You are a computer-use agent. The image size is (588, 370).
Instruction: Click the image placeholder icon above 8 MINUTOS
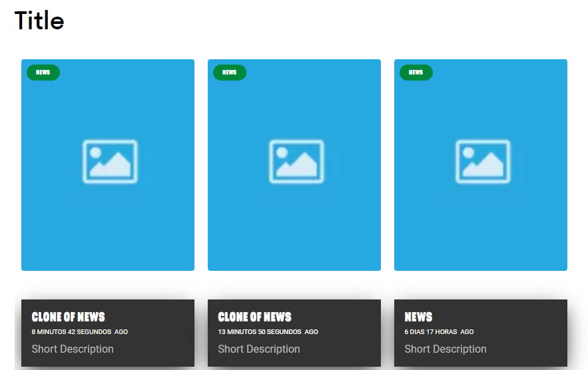(x=110, y=162)
